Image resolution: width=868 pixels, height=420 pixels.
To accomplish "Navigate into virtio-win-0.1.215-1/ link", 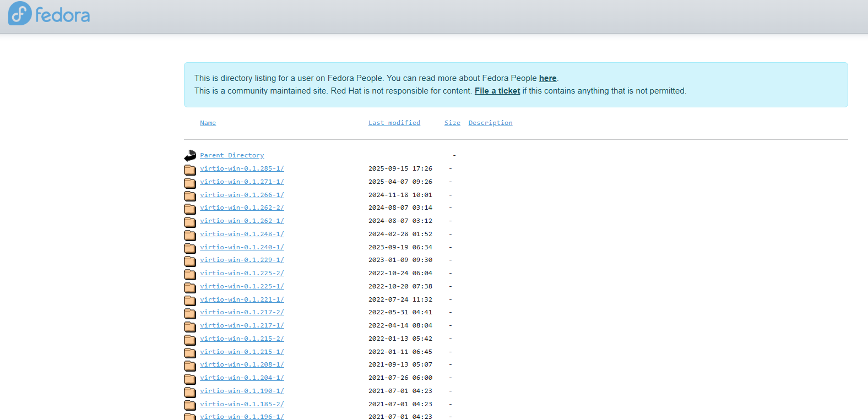I will tap(242, 352).
